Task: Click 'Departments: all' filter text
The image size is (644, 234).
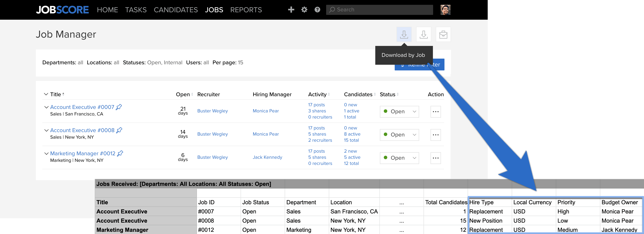Action: click(62, 62)
